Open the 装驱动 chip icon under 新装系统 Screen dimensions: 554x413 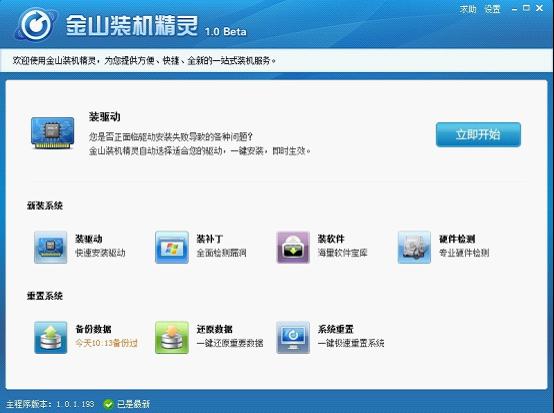pyautogui.click(x=51, y=247)
